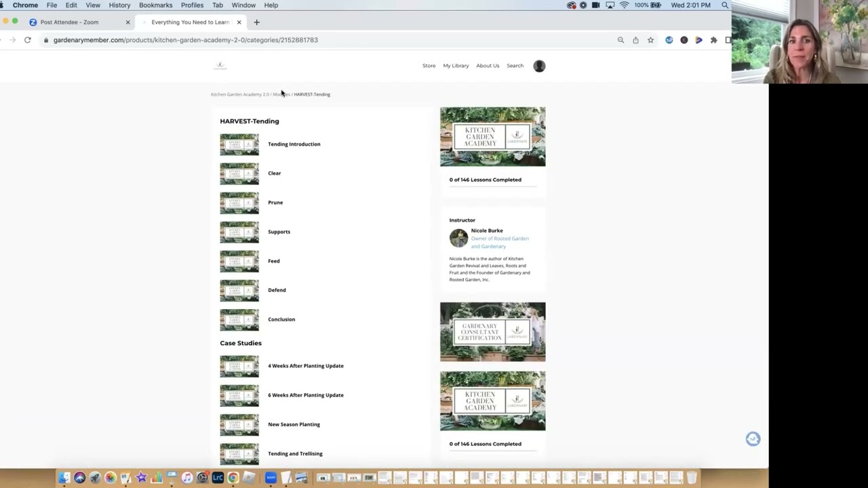Close the Post Attendee - Zoom tab
868x488 pixels.
click(x=127, y=22)
